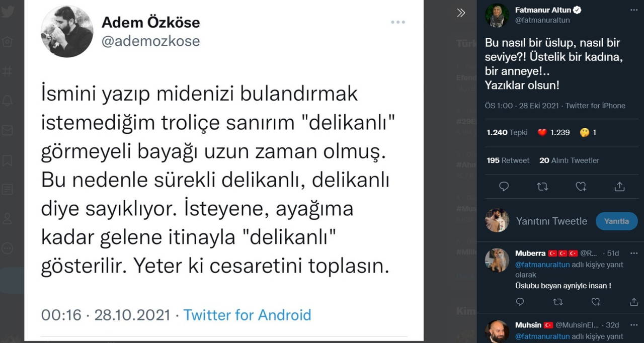This screenshot has height=343, width=644.
Task: Like Muberra's reply with the heart
Action: tap(596, 302)
